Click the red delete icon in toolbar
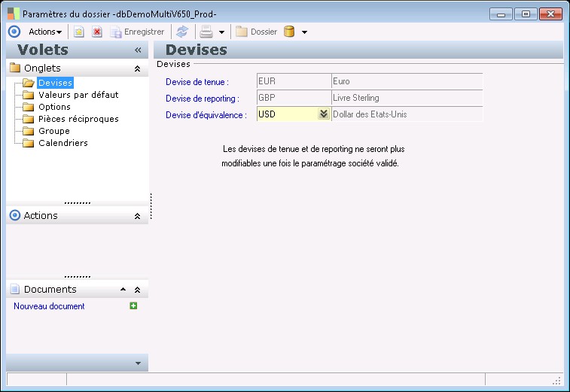This screenshot has height=392, width=570. pyautogui.click(x=97, y=32)
